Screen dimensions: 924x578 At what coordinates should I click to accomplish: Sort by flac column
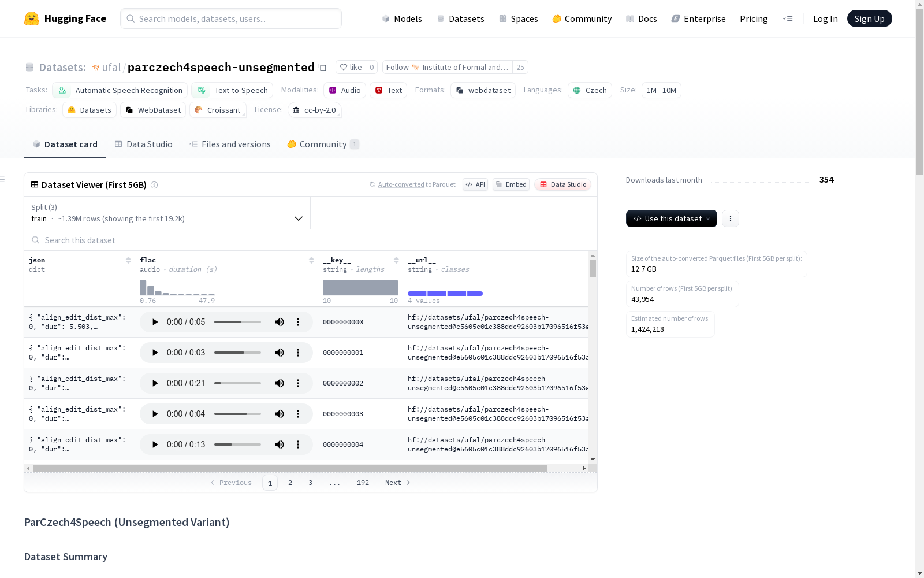[x=311, y=260]
